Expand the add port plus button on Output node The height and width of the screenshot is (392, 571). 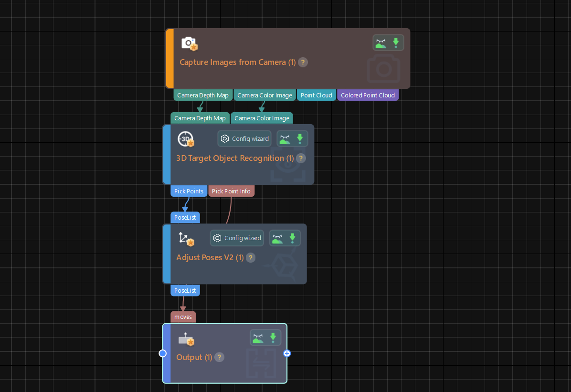tap(286, 353)
